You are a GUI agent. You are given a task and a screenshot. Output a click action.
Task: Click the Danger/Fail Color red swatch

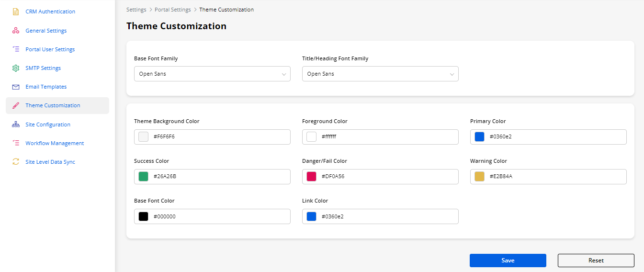311,177
